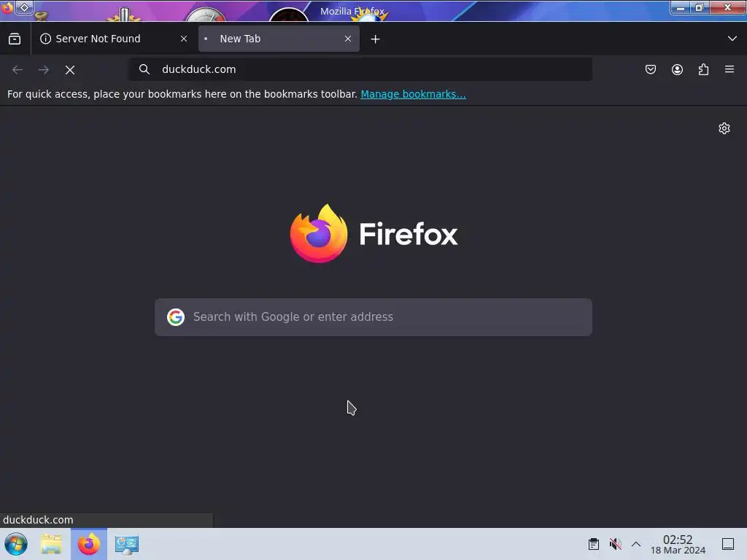Viewport: 747px width, 560px height.
Task: Open the file manager from taskbar
Action: tap(51, 544)
